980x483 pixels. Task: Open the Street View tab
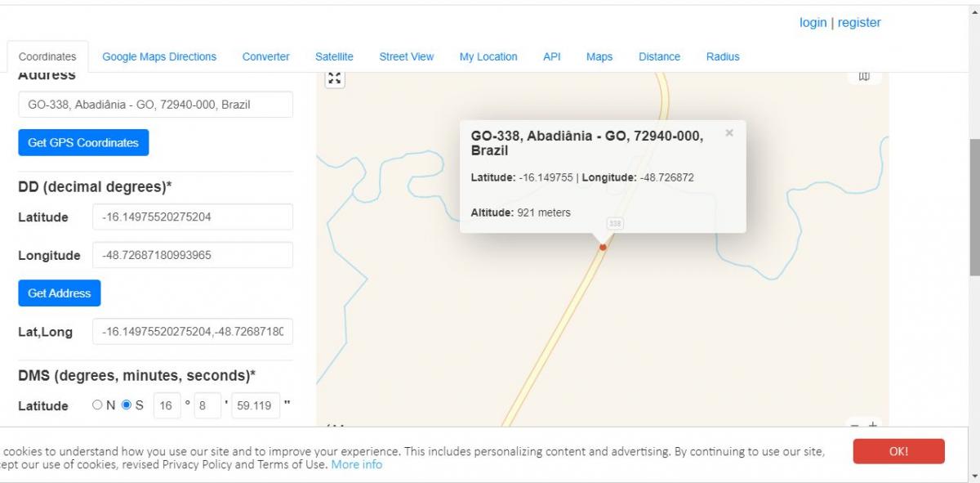pos(407,56)
